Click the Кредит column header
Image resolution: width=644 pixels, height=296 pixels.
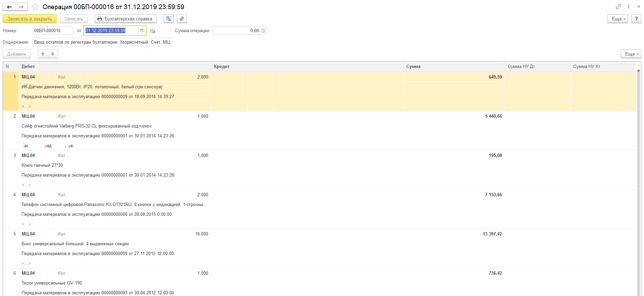pyautogui.click(x=307, y=67)
